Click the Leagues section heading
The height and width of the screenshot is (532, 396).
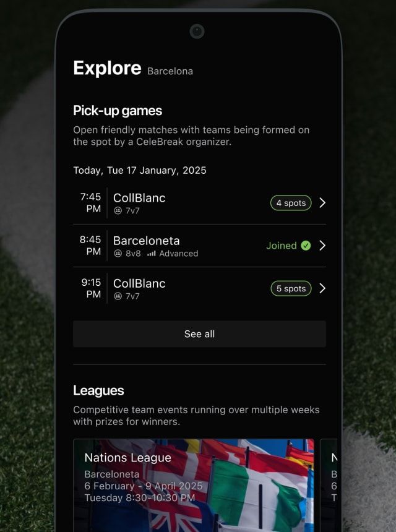click(x=98, y=390)
